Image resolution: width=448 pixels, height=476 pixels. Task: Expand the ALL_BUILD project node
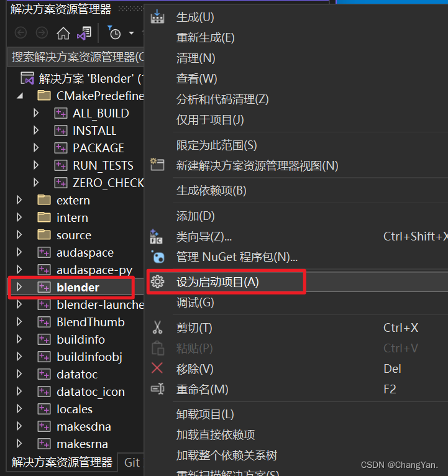(36, 113)
